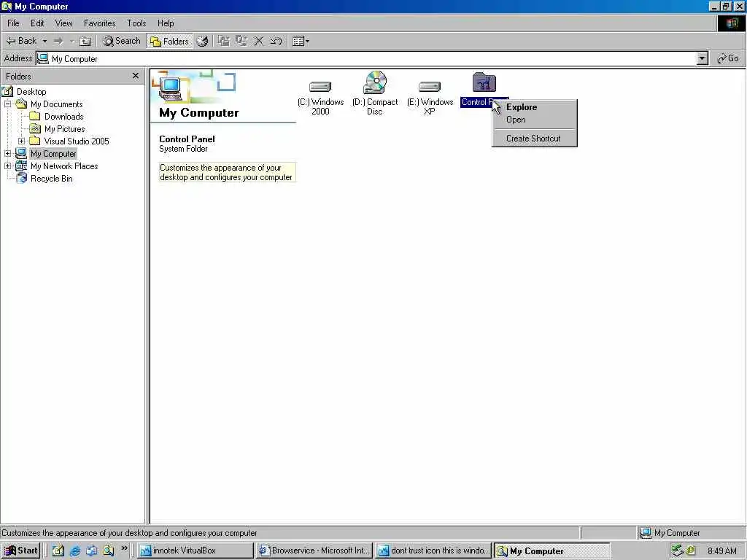This screenshot has width=747, height=560.
Task: Open the Edit menu
Action: point(37,23)
